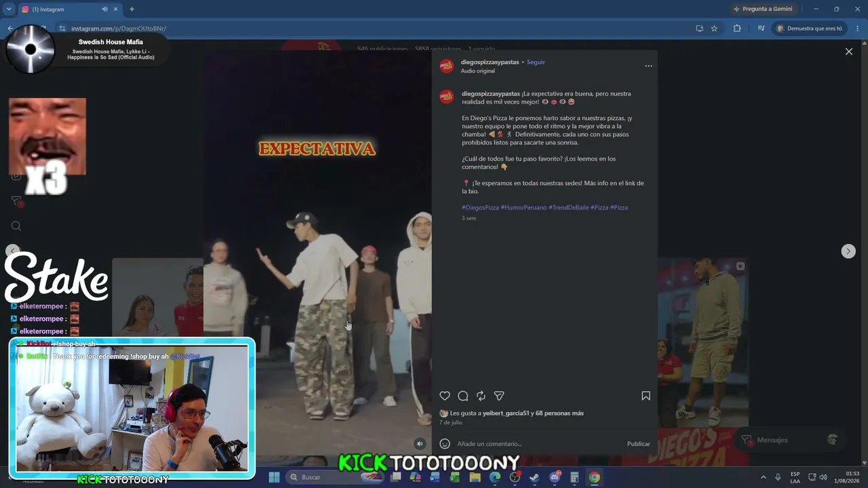Open OBS Studio from the taskbar
Screen dimensions: 868x488
click(515, 477)
